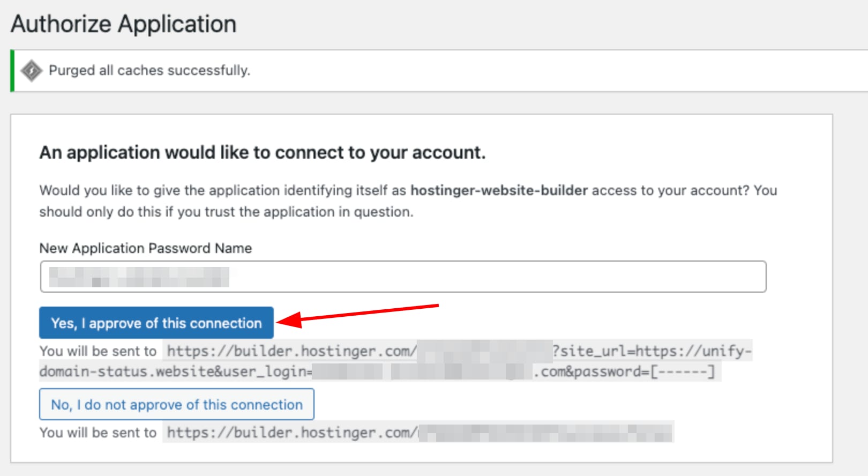Click the builder.hostinger.com URL below the approve button
This screenshot has width=868, height=476.
coord(291,351)
